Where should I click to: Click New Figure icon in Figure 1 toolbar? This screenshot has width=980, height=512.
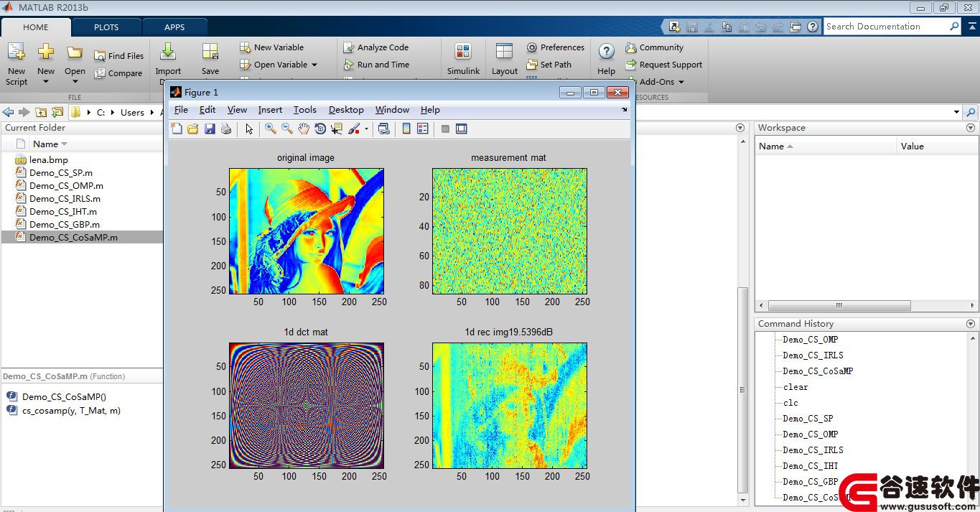coord(177,129)
